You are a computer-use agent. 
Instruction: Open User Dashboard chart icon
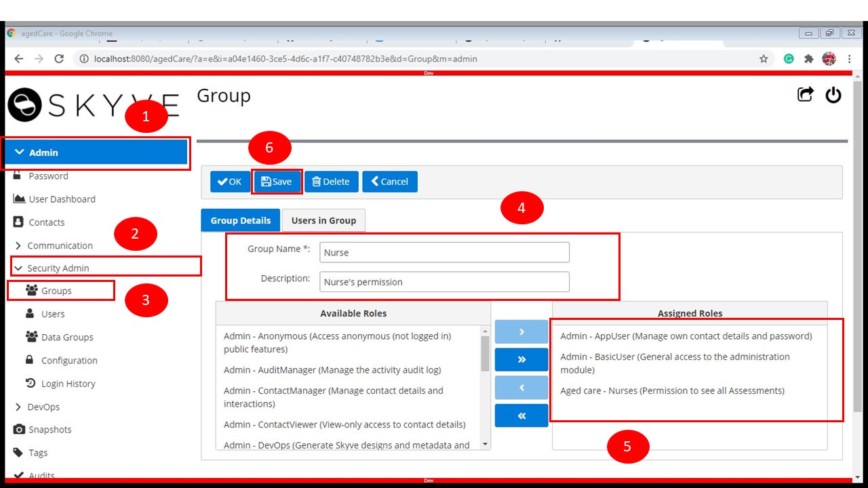(x=19, y=199)
